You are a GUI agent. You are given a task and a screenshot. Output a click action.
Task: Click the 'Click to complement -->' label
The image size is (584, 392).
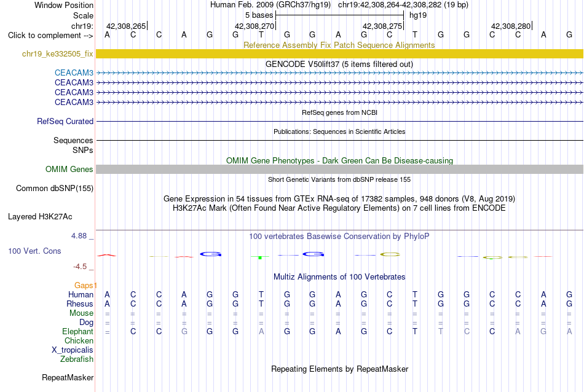(50, 36)
